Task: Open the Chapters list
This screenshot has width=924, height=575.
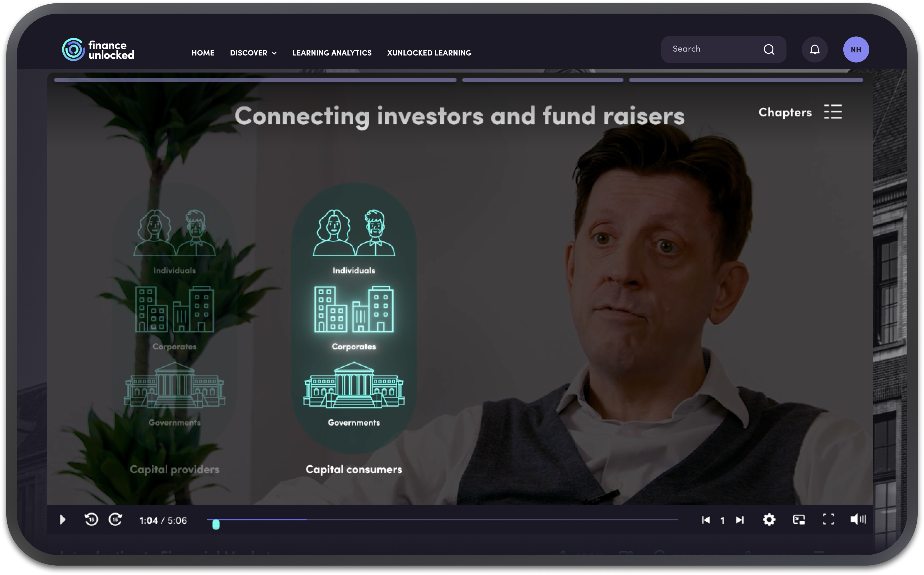Action: (800, 112)
